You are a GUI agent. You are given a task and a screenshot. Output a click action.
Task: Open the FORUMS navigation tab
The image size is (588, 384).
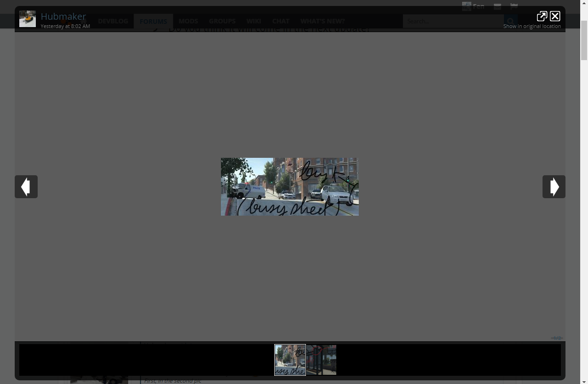tap(153, 21)
